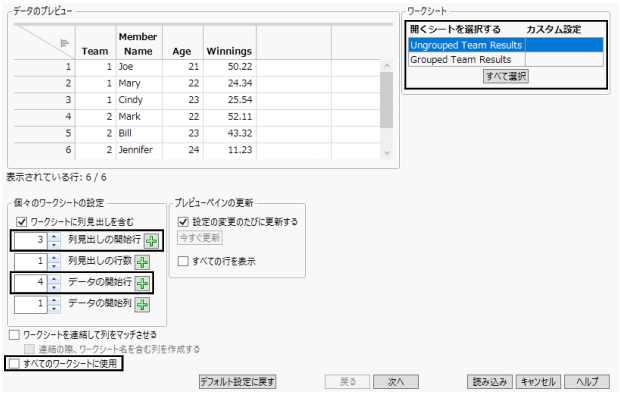Decrease データの開始列 with down arrow
The width and height of the screenshot is (620, 393).
[x=54, y=308]
